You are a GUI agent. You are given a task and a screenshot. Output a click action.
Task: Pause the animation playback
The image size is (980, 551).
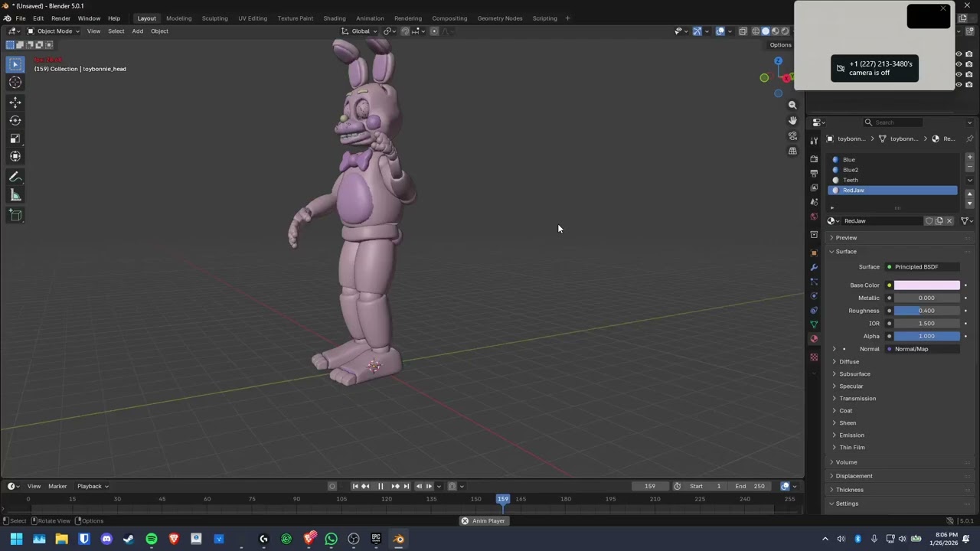tap(381, 486)
